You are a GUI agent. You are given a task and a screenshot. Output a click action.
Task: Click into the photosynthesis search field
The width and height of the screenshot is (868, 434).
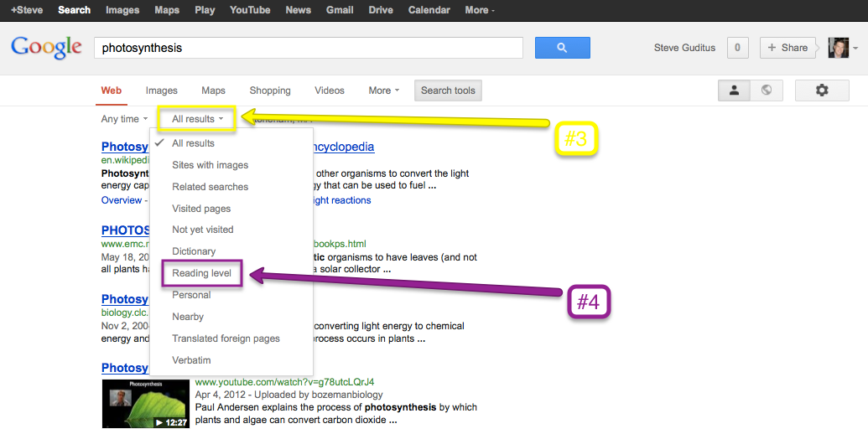[x=309, y=48]
